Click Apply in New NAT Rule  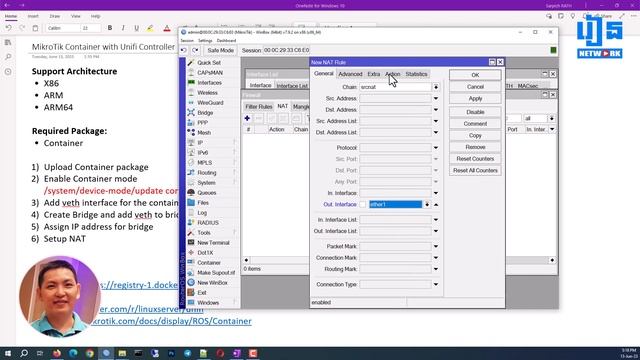click(475, 98)
